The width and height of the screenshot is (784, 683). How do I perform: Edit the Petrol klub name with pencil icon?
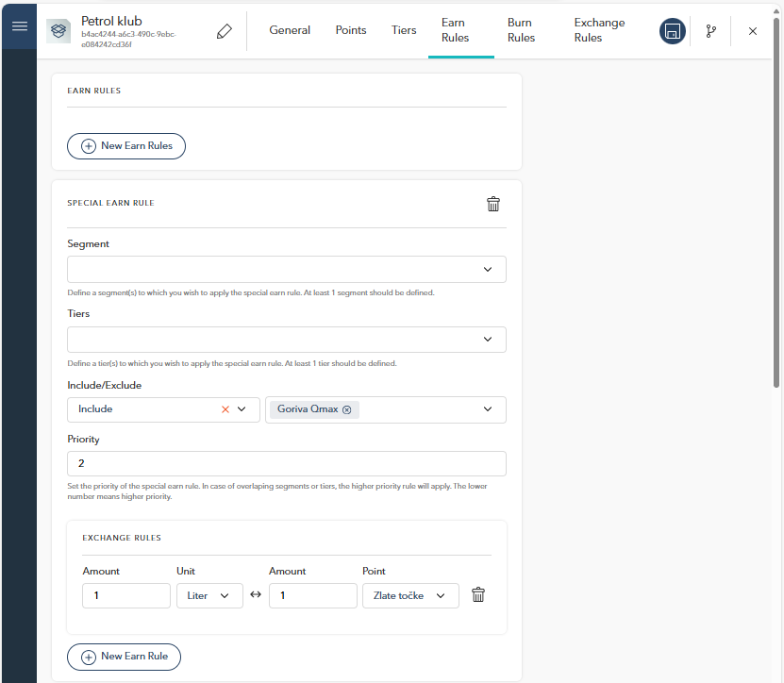(x=224, y=31)
